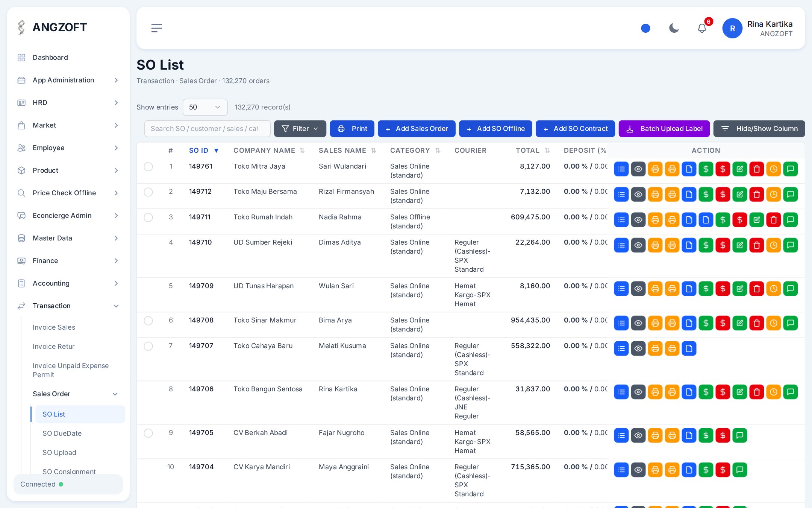The width and height of the screenshot is (812, 508).
Task: Click second orange print icon for SO 149704
Action: 672,470
